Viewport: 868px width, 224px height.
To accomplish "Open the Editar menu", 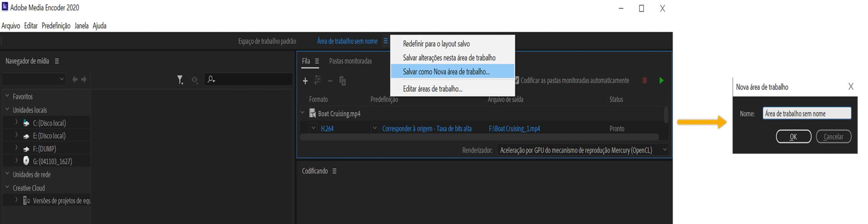I will tap(31, 26).
